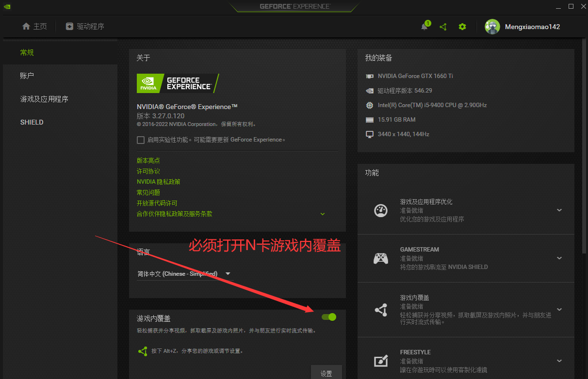The height and width of the screenshot is (379, 588).
Task: Click the user avatar picture
Action: (492, 27)
